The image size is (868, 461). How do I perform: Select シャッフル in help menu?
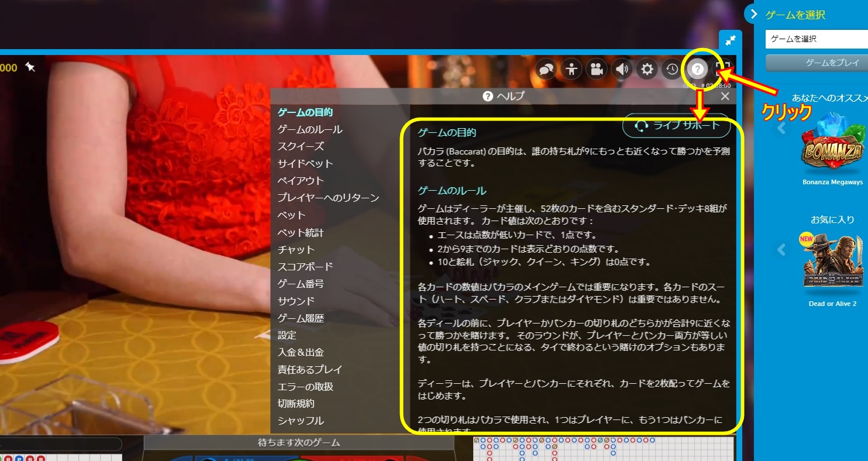click(301, 421)
